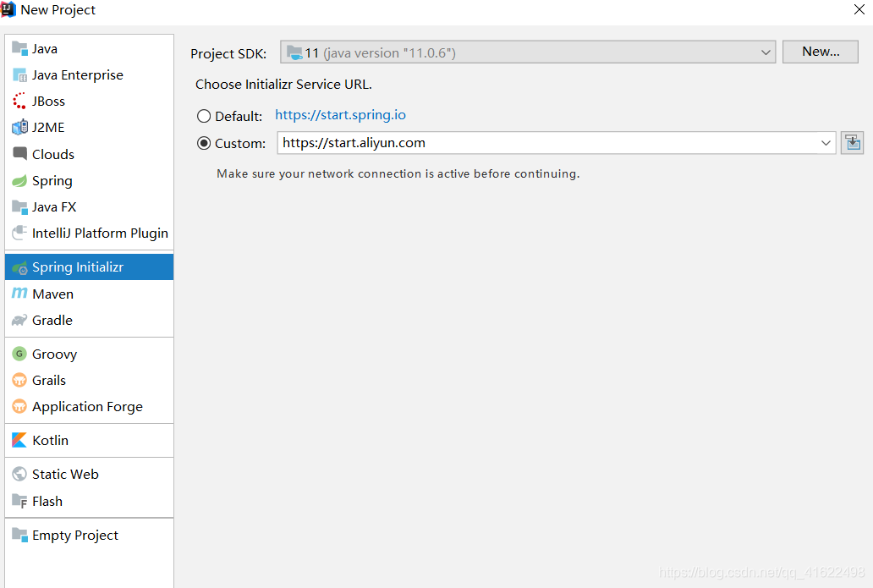The height and width of the screenshot is (588, 873).
Task: Click the Kotlin logo icon
Action: (19, 440)
